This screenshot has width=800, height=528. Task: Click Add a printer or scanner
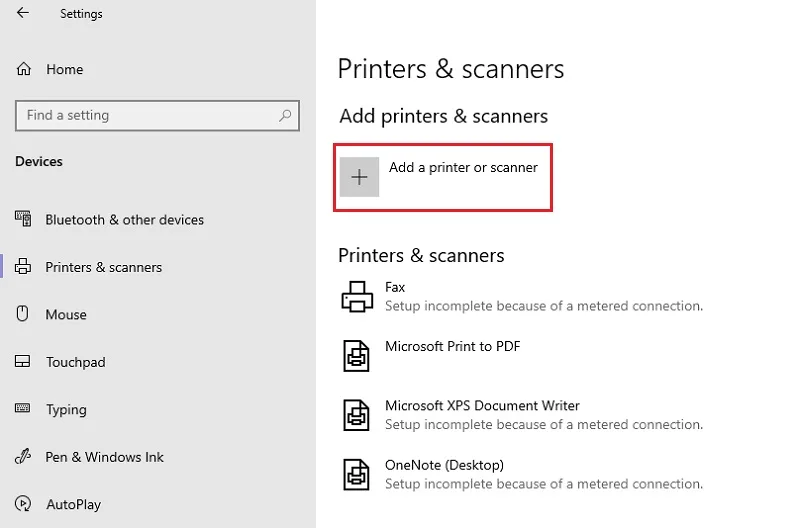point(463,167)
